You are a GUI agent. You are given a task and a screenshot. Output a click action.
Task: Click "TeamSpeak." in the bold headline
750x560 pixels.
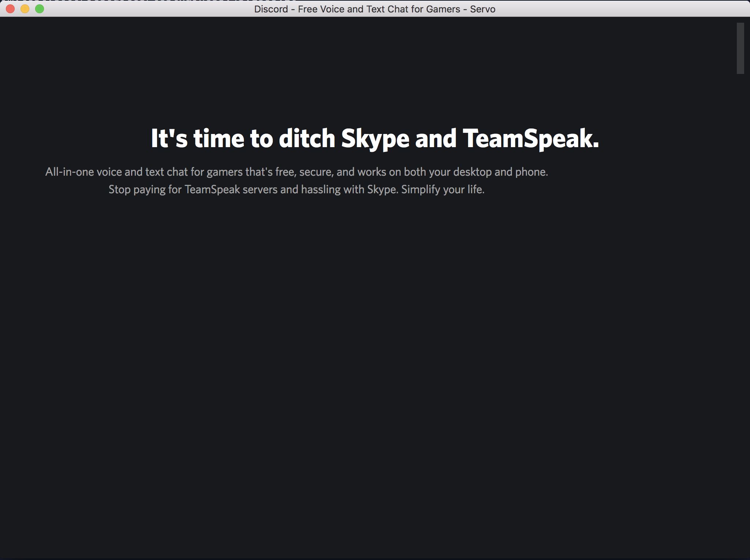pyautogui.click(x=531, y=139)
